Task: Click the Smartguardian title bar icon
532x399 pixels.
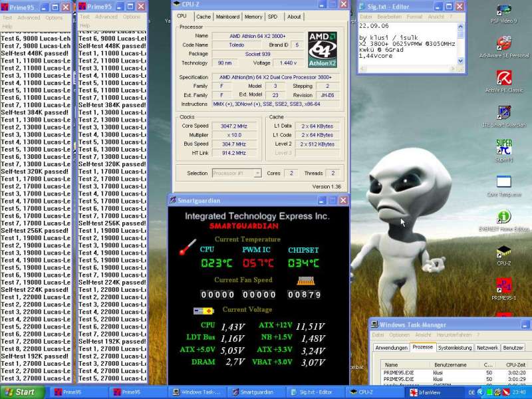Action: [173, 200]
